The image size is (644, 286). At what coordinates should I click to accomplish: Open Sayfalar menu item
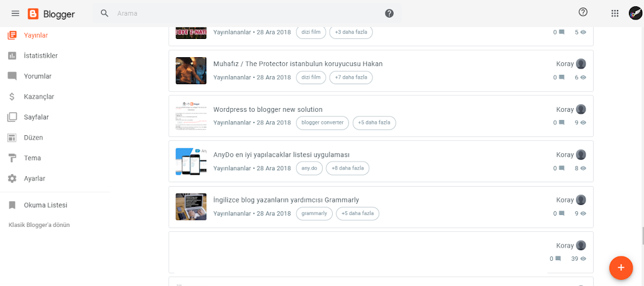[x=36, y=118]
